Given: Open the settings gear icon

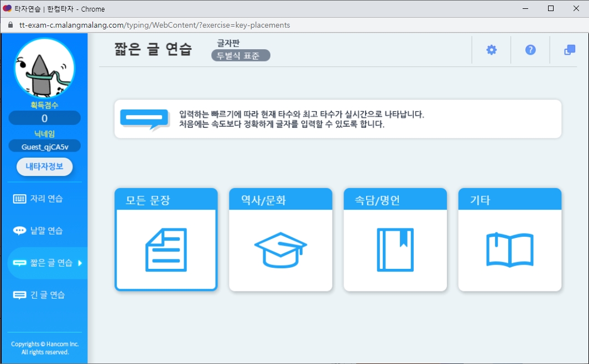Looking at the screenshot, I should tap(491, 49).
